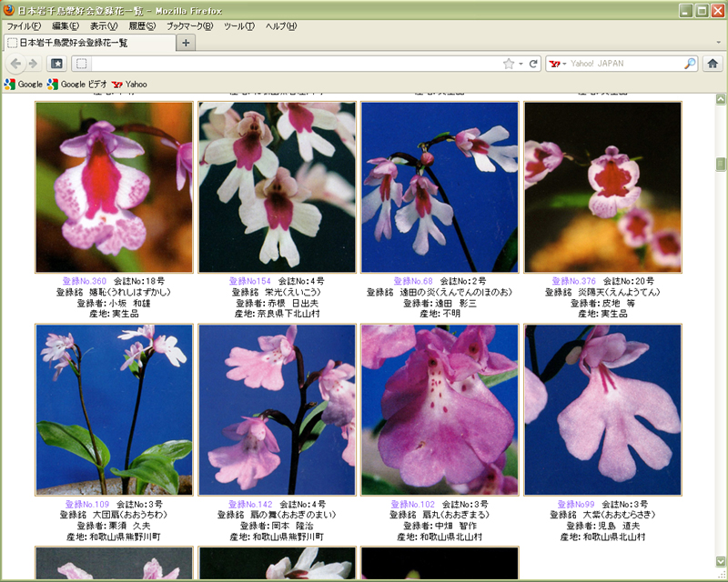Image resolution: width=728 pixels, height=582 pixels.
Task: Click the browser Back arrow button
Action: (15, 64)
